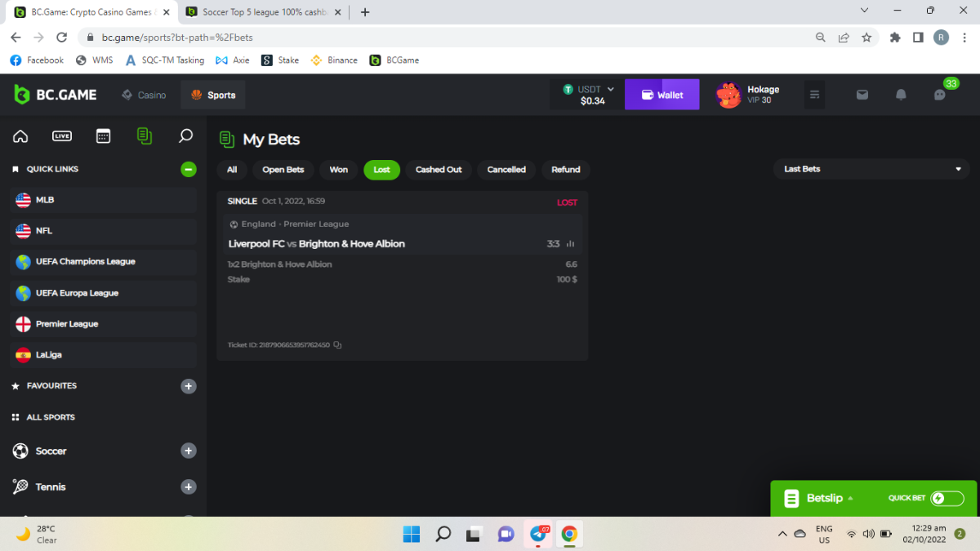The image size is (980, 551).
Task: Expand the Favourites section
Action: (188, 386)
